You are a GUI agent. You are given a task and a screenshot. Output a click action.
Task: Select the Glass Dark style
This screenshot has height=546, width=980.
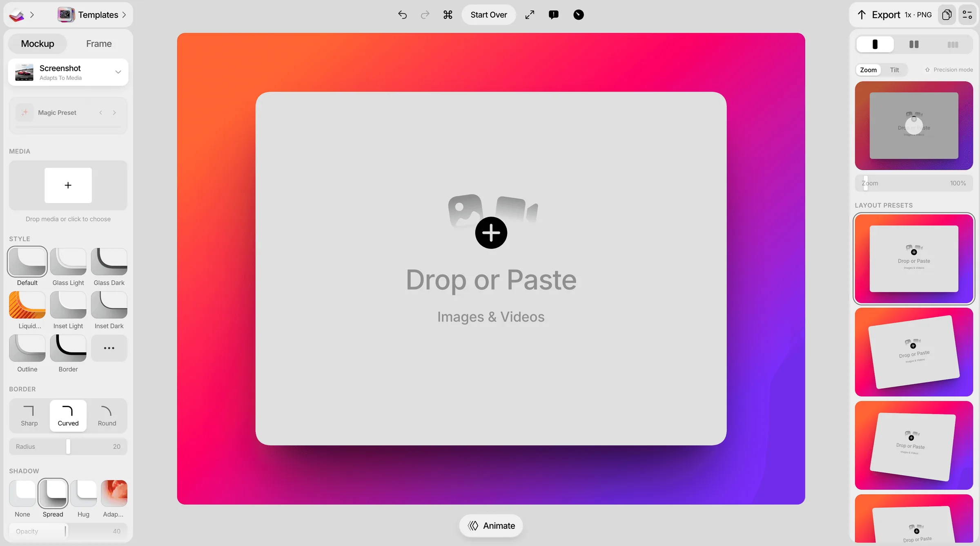coord(109,267)
